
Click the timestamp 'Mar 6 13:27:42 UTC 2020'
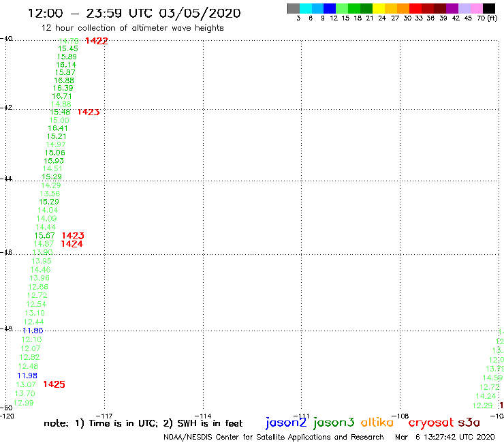[x=445, y=437]
